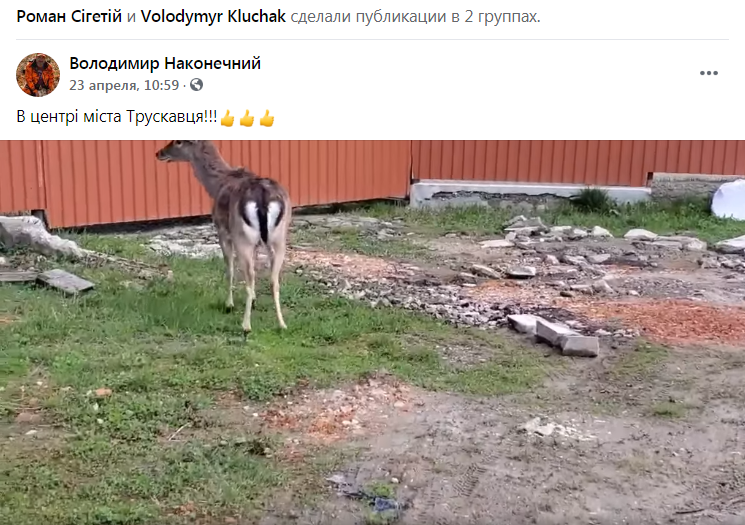Click the white object at video's right edge
The width and height of the screenshot is (745, 525).
click(x=728, y=200)
